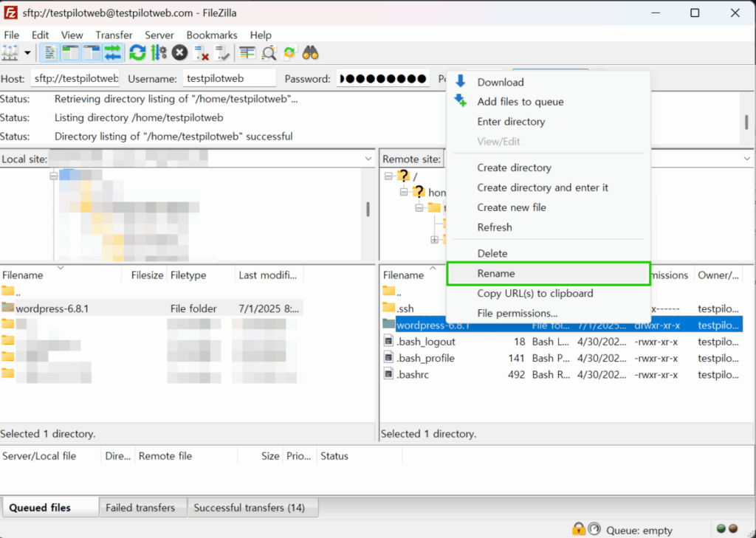Collapse the root folder in remote tree
756x538 pixels.
tap(389, 176)
